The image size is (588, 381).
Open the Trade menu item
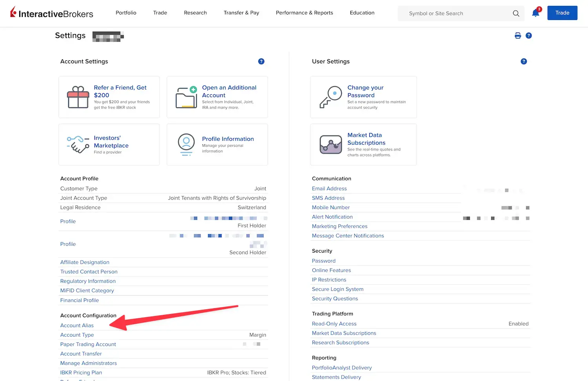pos(160,13)
